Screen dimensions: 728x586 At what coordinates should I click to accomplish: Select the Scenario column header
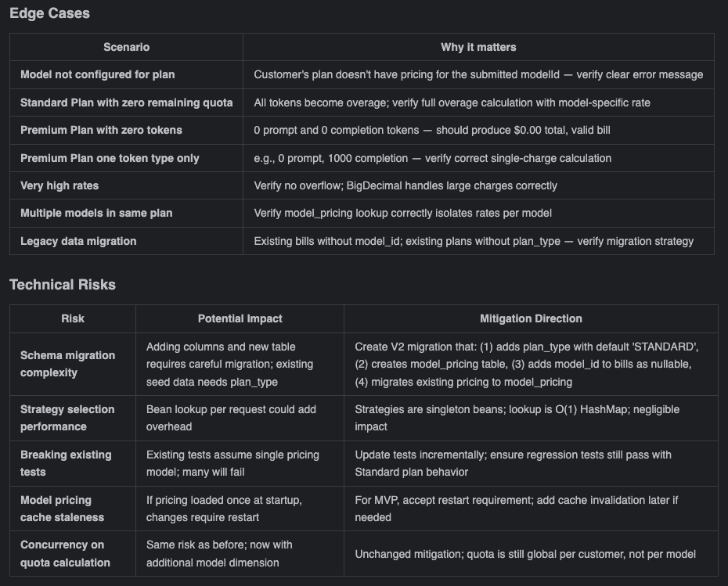tap(126, 47)
